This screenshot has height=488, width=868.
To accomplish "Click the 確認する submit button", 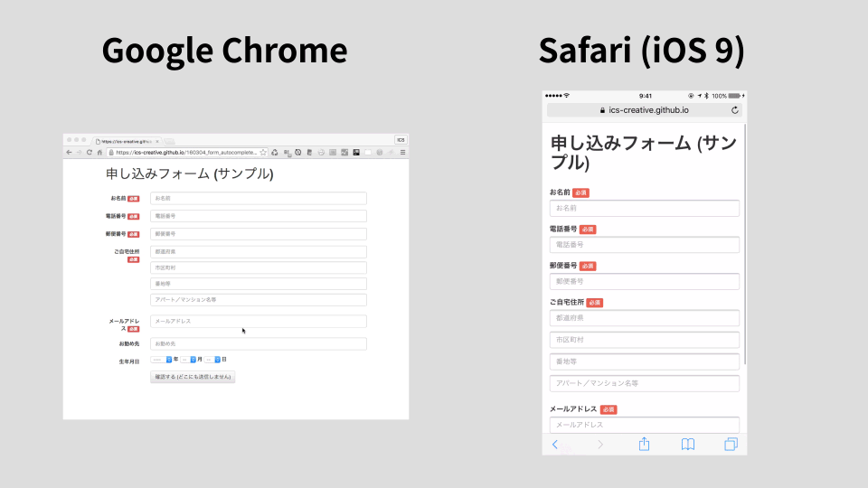I will [x=193, y=377].
